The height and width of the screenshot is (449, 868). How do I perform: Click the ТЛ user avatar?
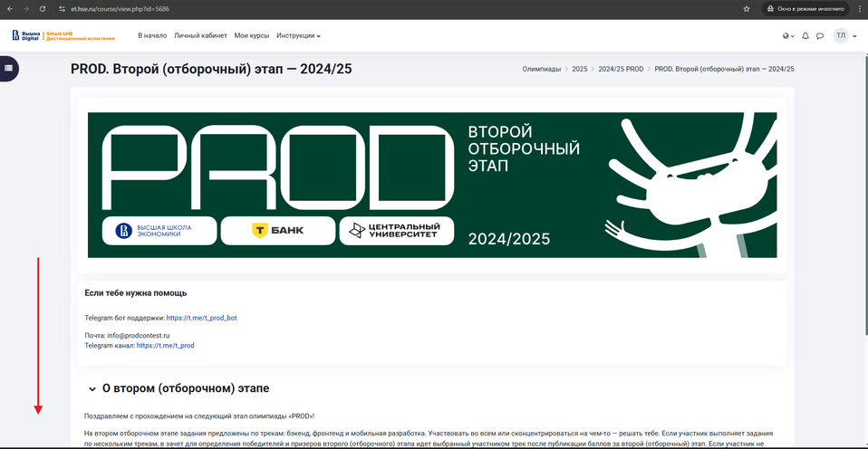pos(841,36)
